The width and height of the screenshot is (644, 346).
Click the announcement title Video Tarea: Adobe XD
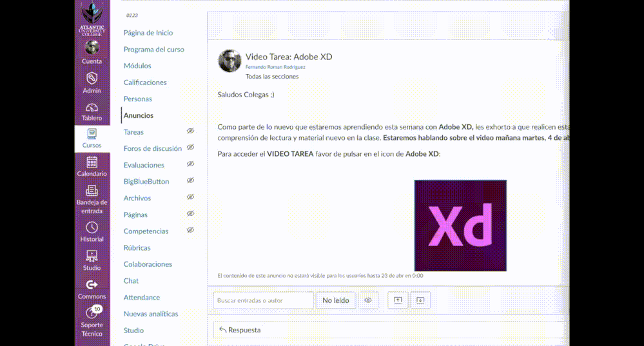[289, 57]
